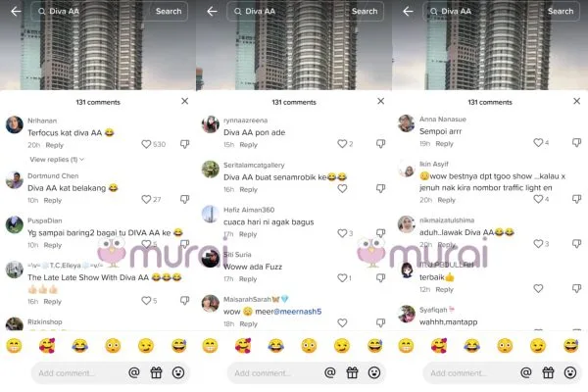
Task: Open emoji picker in right comment bar
Action: [570, 372]
